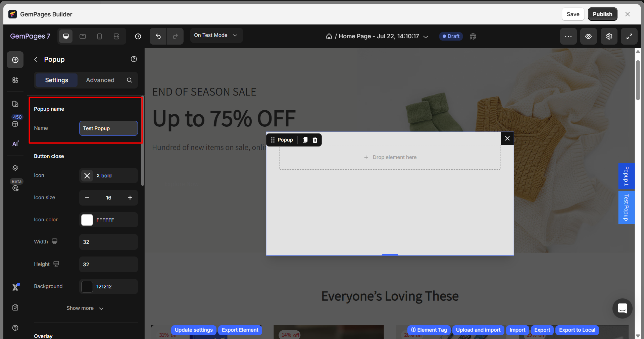Viewport: 644px width, 339px height.
Task: Search popup settings with magnifier icon
Action: (130, 80)
